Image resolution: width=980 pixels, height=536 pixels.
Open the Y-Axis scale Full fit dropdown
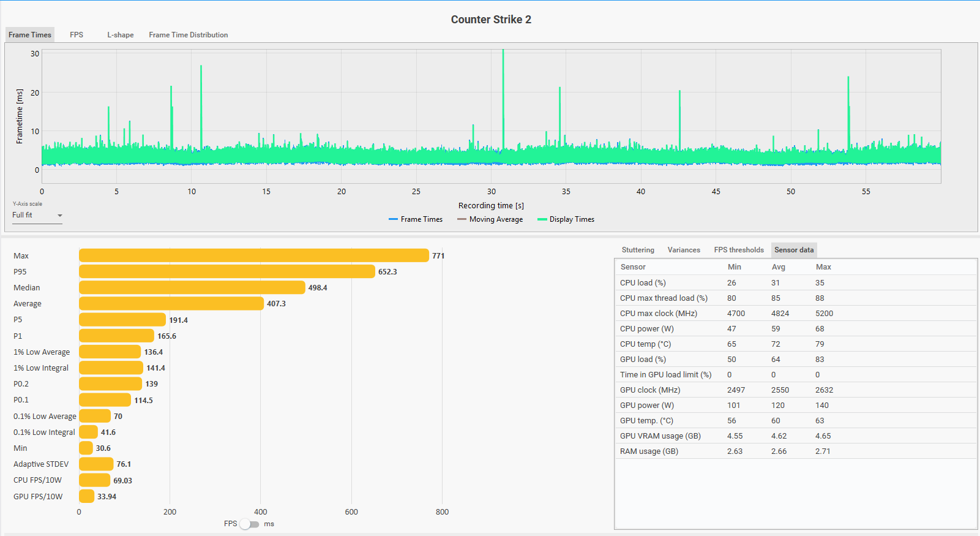[x=37, y=216]
